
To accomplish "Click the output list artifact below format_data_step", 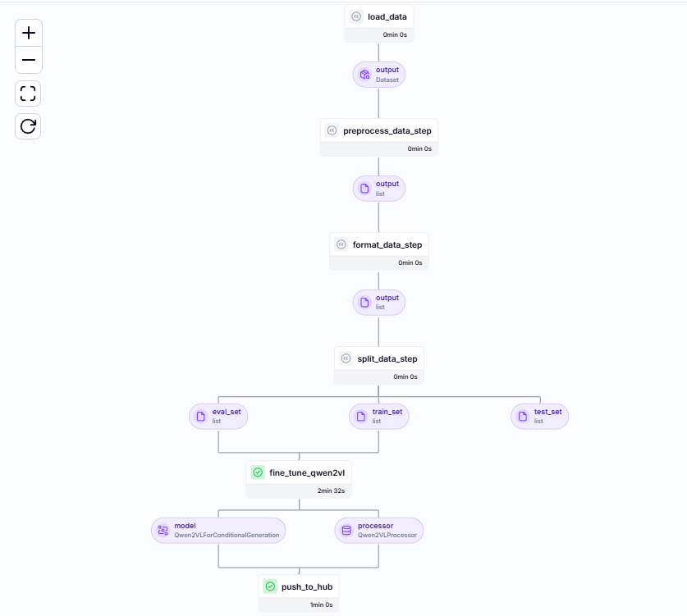I will pyautogui.click(x=379, y=303).
